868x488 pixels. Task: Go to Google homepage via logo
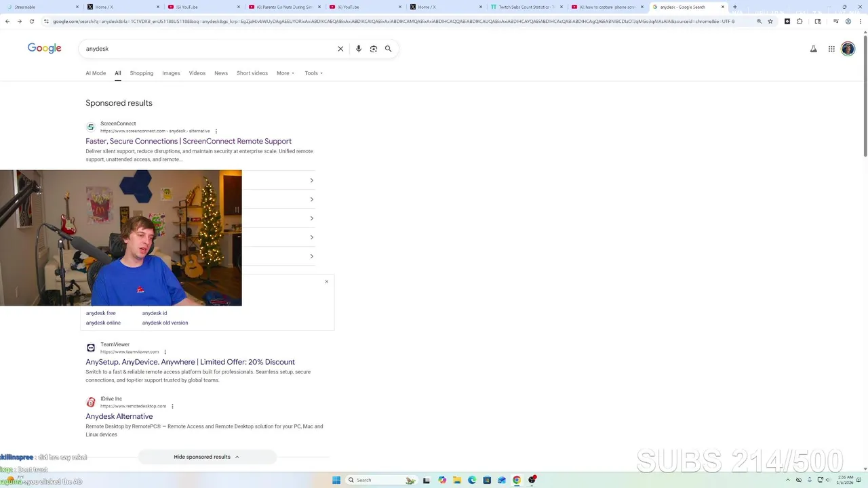tap(44, 48)
